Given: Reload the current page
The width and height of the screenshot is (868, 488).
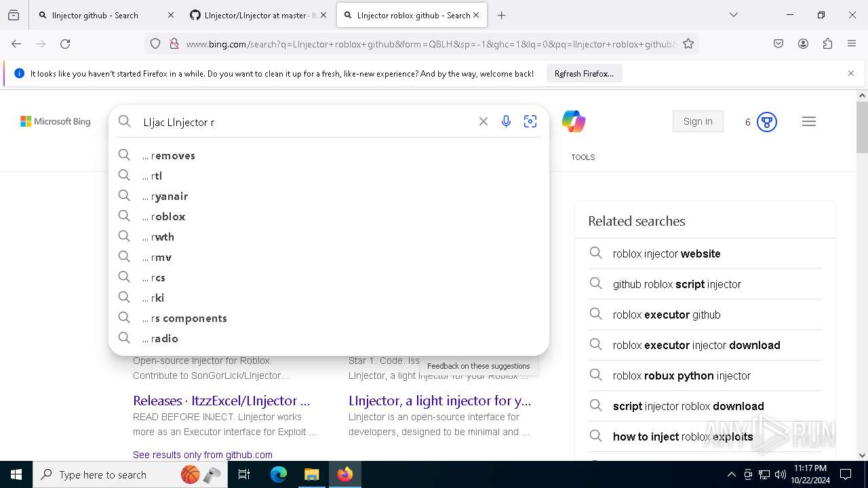Looking at the screenshot, I should click(x=65, y=43).
